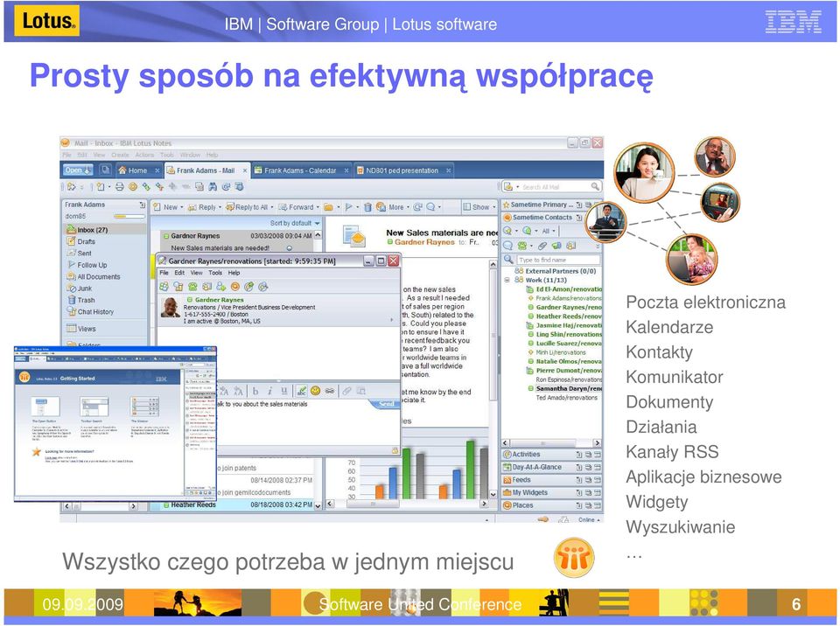840x626 pixels.
Task: Open the All Documents view
Action: point(99,277)
